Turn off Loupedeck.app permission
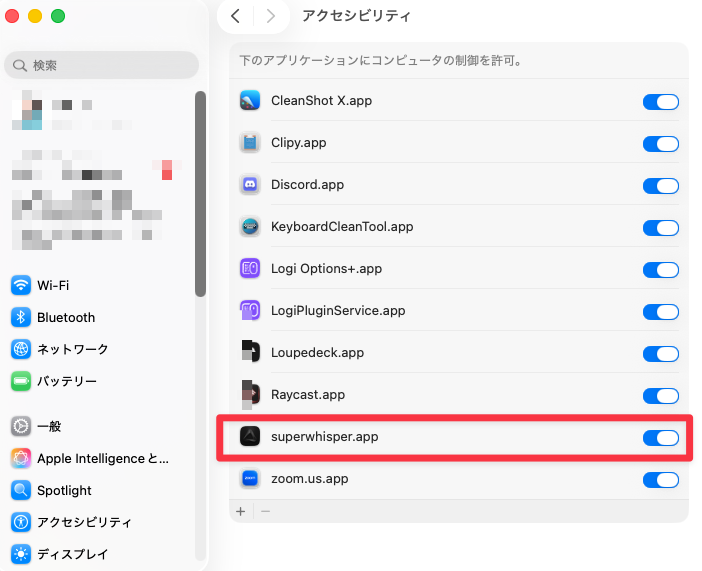 click(661, 354)
